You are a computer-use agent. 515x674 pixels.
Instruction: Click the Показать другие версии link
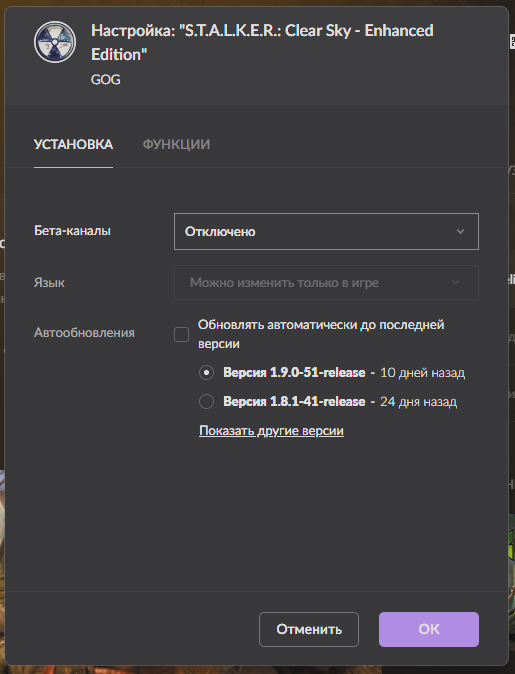[x=271, y=431]
